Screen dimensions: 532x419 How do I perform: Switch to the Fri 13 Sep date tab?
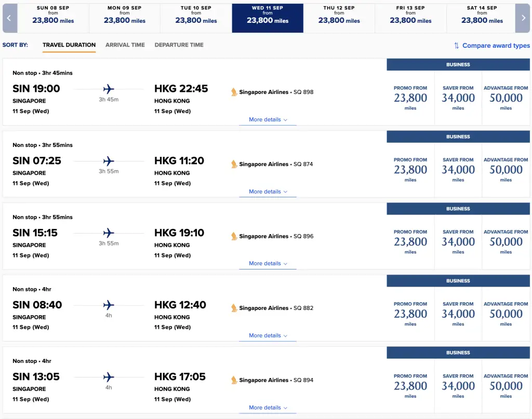pyautogui.click(x=410, y=18)
